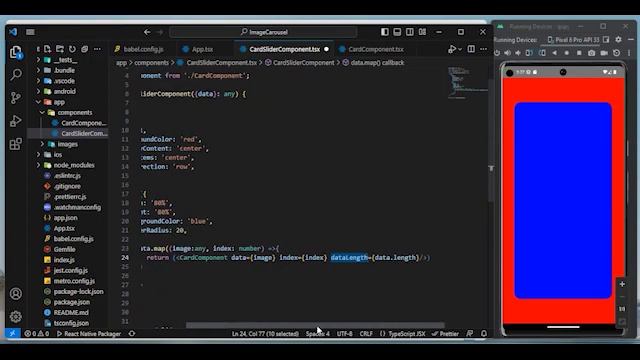Screen dimensions: 640x360
Task: Open the Explorer view in activity bar
Action: click(16, 52)
